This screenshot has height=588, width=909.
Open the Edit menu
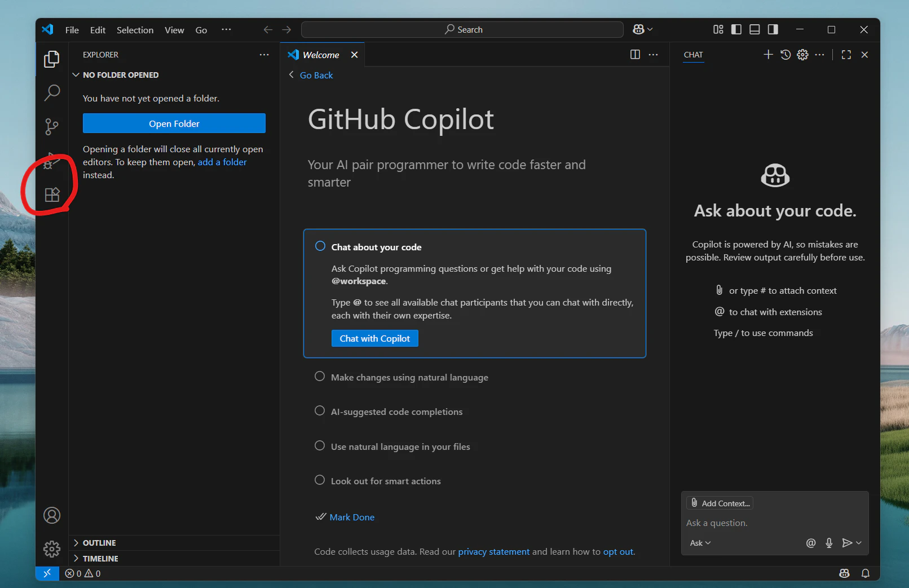tap(98, 30)
